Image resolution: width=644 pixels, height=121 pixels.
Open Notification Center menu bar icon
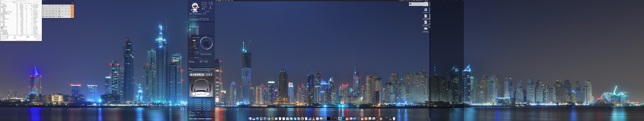tap(428, 1)
